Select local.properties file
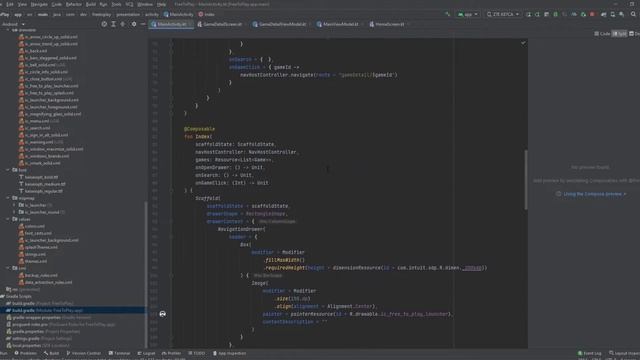 [x=38, y=345]
